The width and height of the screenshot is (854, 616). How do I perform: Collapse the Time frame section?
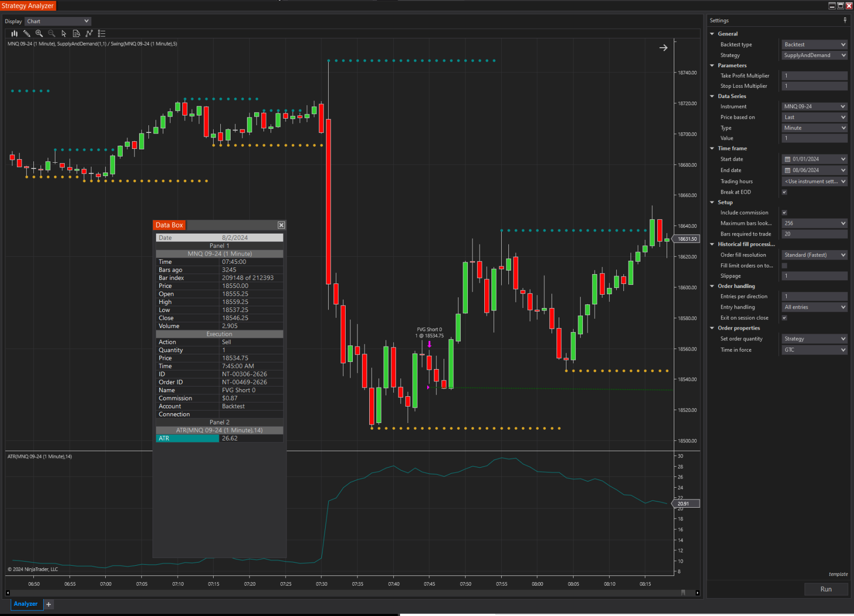point(712,149)
